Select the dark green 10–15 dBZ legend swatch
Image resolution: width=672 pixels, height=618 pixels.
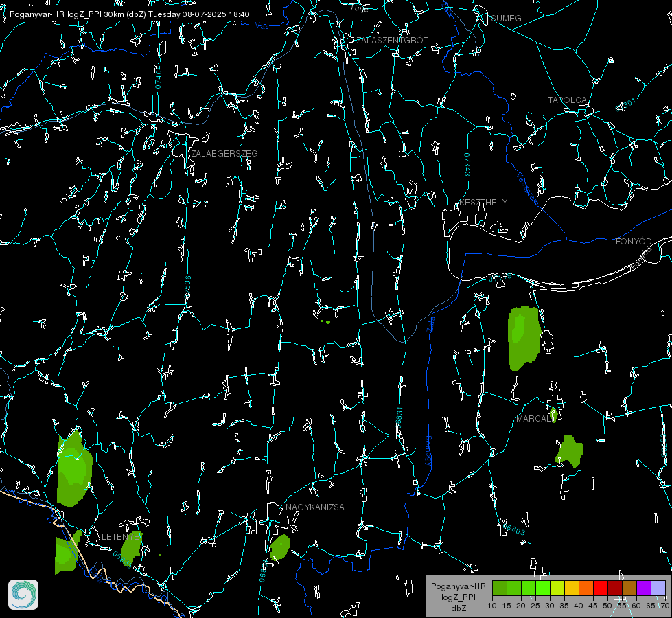point(499,588)
